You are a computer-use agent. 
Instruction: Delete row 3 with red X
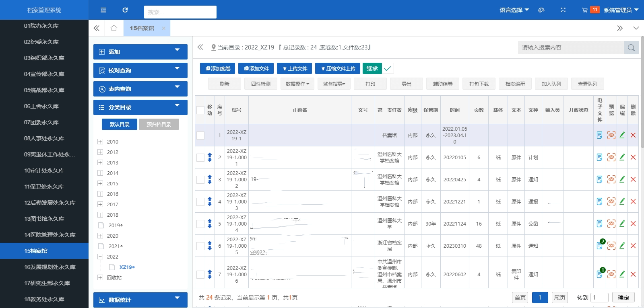633,179
